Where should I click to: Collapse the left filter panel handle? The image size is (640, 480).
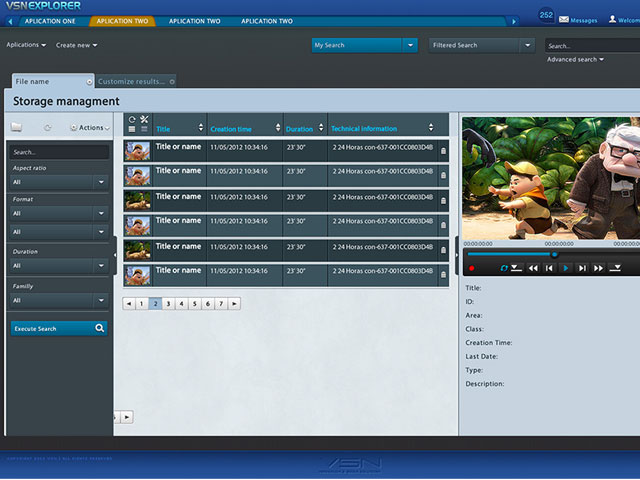(115, 255)
